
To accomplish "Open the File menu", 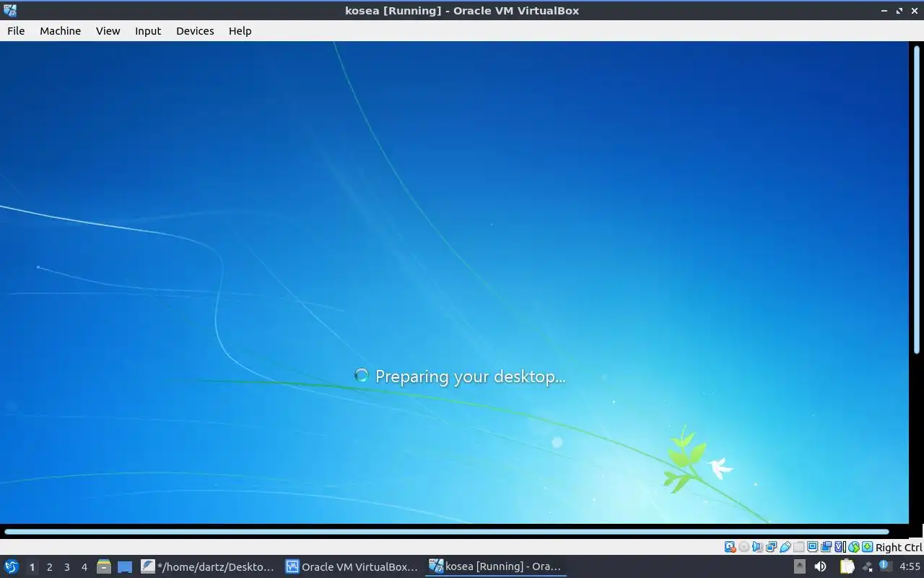I will pos(16,31).
